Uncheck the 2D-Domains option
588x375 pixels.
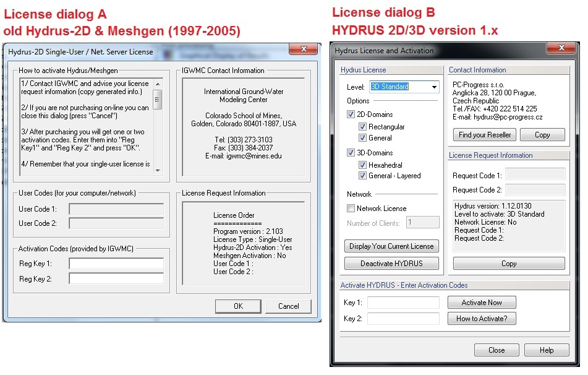point(351,114)
